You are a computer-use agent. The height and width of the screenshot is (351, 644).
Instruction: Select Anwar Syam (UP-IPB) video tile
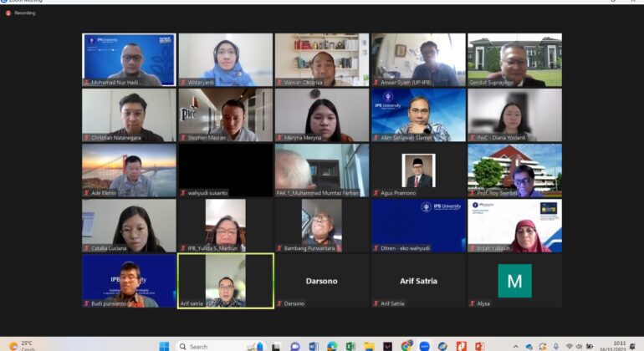click(x=418, y=60)
